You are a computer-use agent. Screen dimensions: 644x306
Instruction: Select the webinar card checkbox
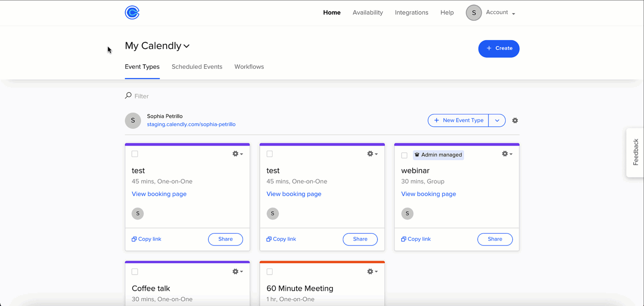[404, 155]
